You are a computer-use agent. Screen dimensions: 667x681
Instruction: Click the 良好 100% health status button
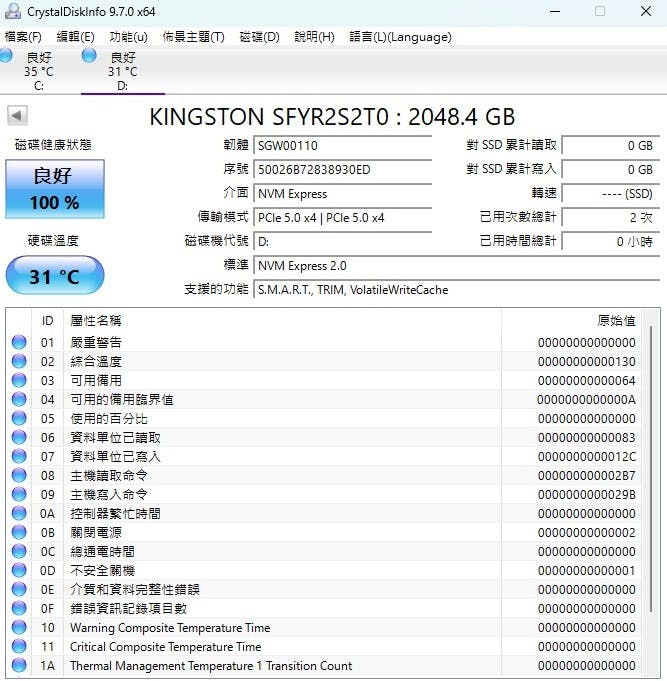coord(55,188)
